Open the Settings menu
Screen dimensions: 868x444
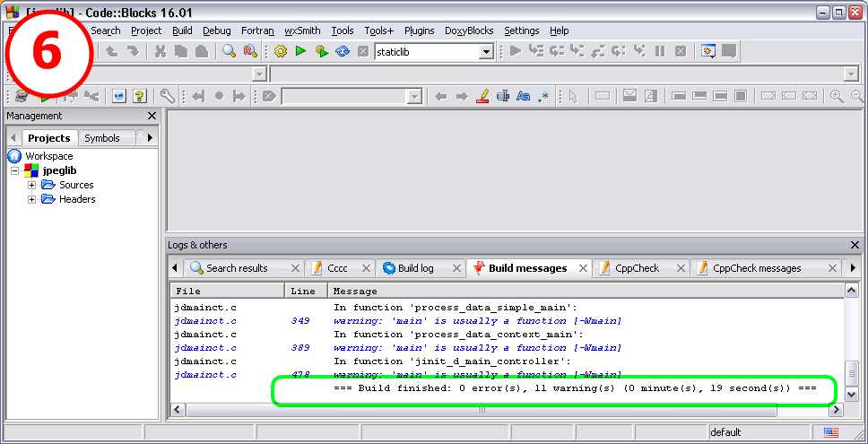pos(522,30)
